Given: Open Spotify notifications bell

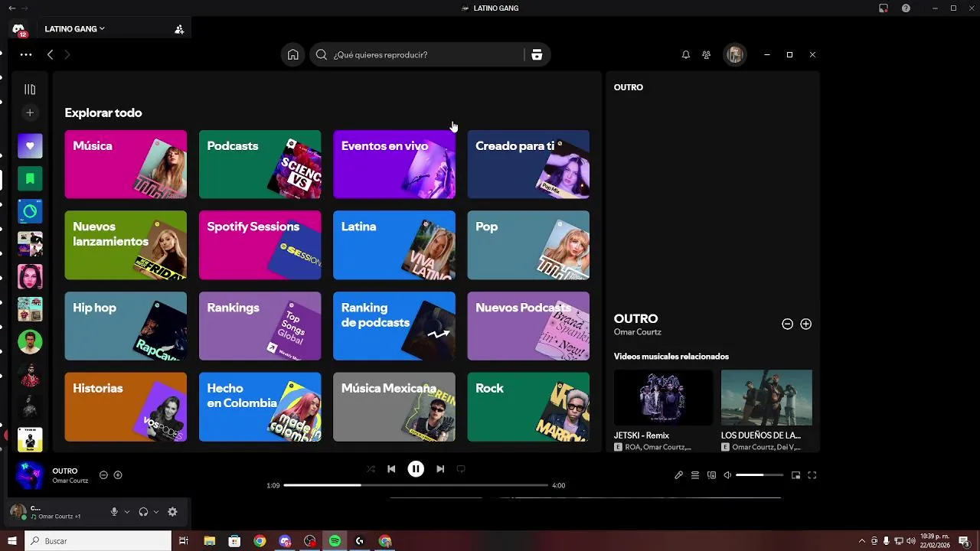Looking at the screenshot, I should (x=686, y=54).
